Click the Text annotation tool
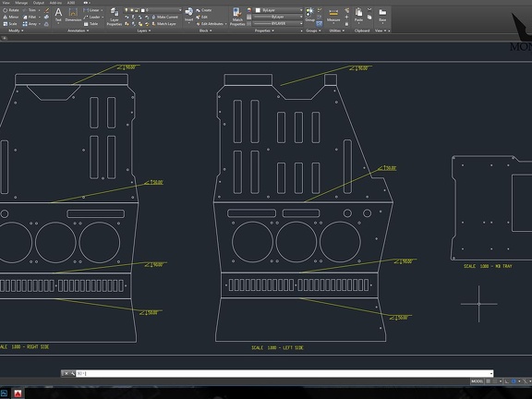 58,15
